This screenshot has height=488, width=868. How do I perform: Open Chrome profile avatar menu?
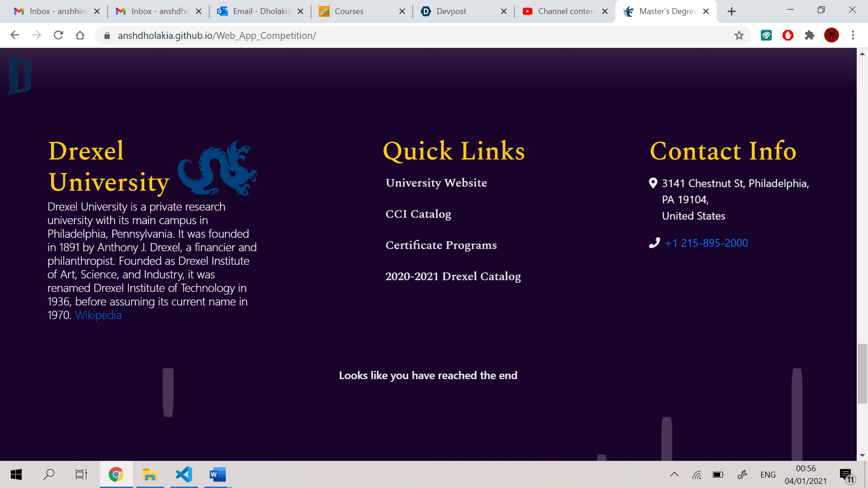pos(831,35)
